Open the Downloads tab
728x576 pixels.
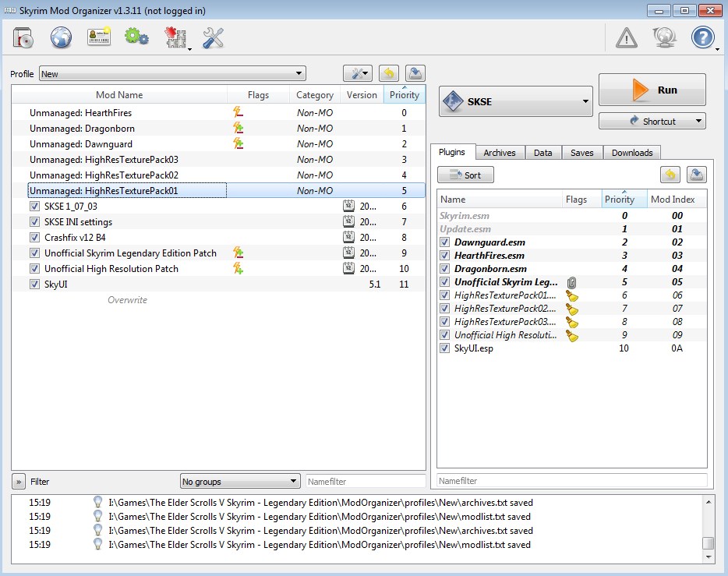632,153
